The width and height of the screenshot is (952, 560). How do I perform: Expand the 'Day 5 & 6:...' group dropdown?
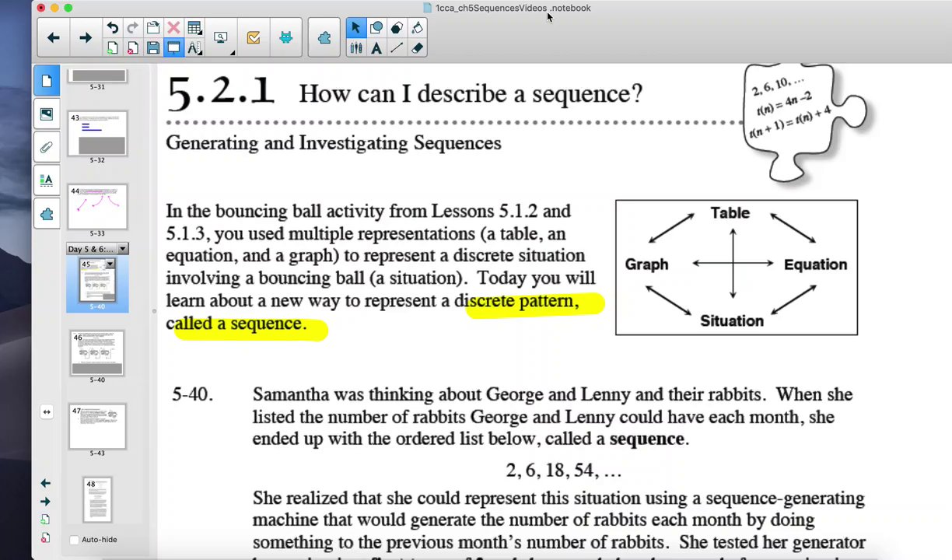coord(123,249)
